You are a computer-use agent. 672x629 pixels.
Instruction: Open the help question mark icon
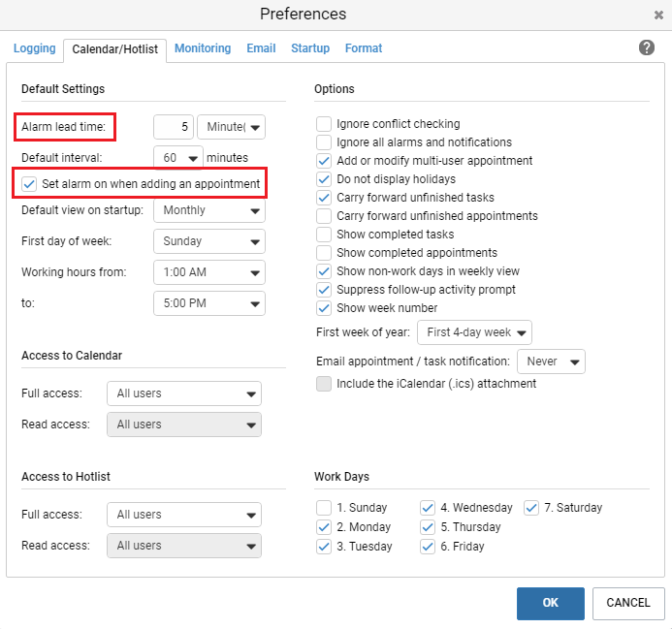coord(646,47)
